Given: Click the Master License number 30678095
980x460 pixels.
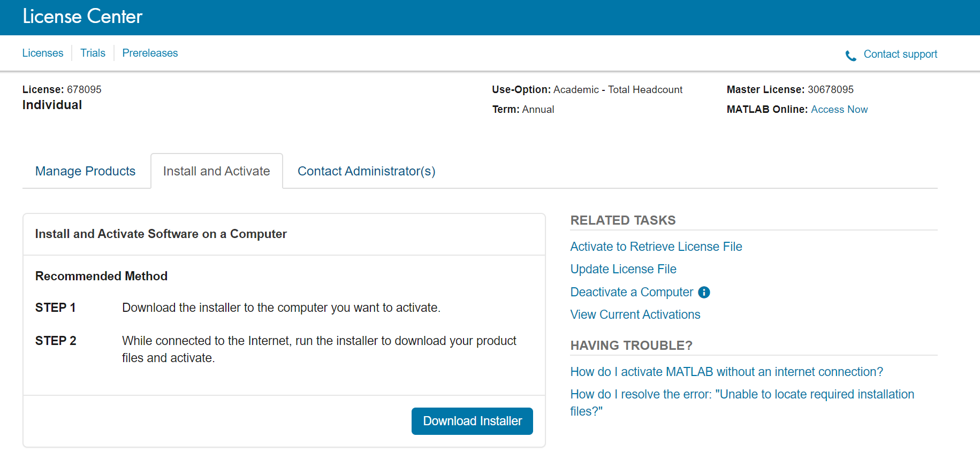Looking at the screenshot, I should 831,89.
